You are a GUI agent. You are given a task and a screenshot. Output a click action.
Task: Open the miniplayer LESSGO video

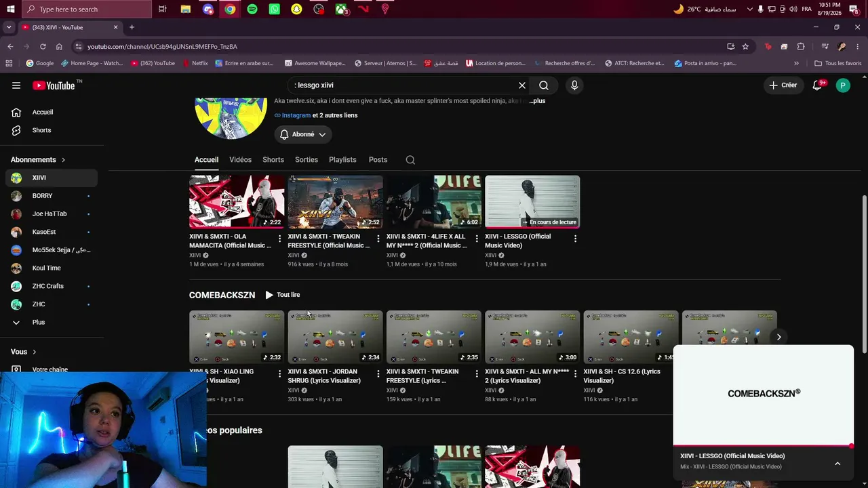[764, 394]
